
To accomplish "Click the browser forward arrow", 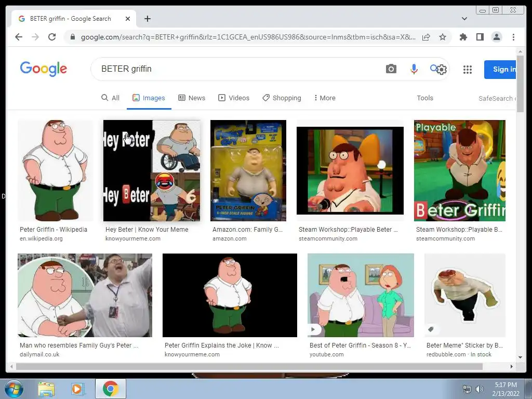I will coord(35,37).
